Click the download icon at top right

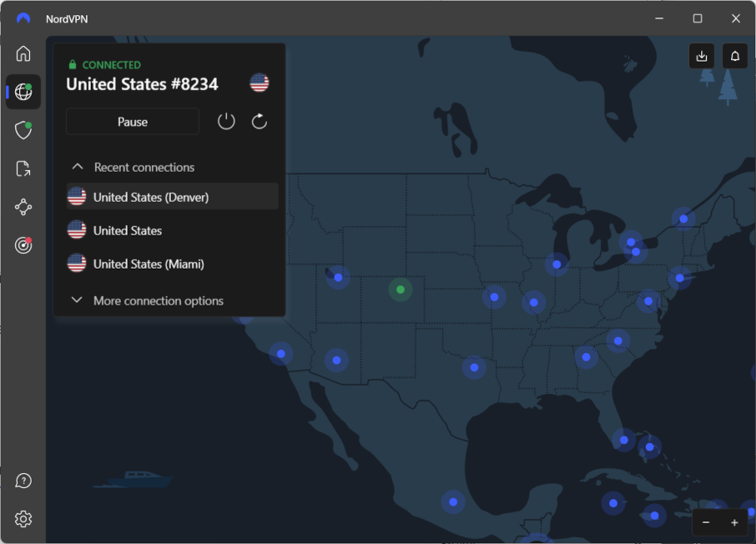(x=702, y=56)
